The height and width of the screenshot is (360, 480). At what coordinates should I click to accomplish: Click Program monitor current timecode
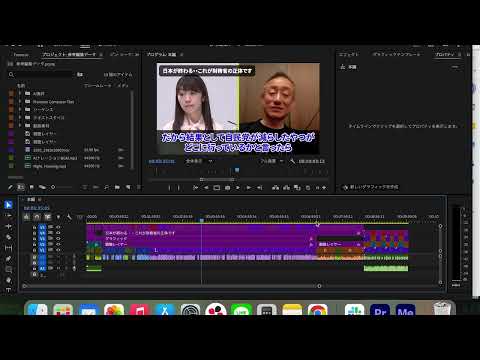click(162, 161)
